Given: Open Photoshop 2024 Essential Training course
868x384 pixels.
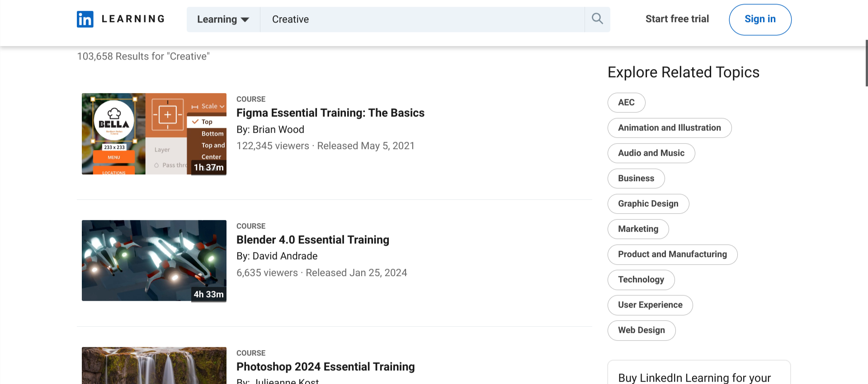Looking at the screenshot, I should (x=325, y=367).
